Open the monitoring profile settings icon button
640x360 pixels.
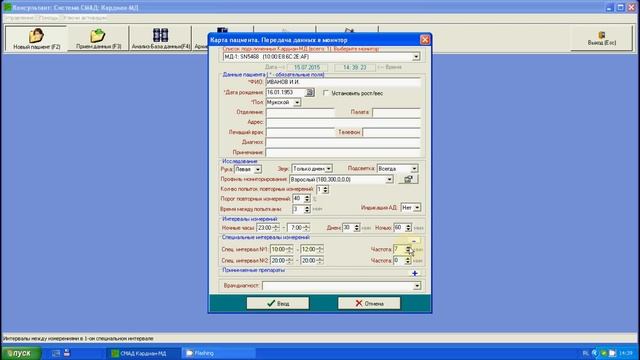click(408, 179)
